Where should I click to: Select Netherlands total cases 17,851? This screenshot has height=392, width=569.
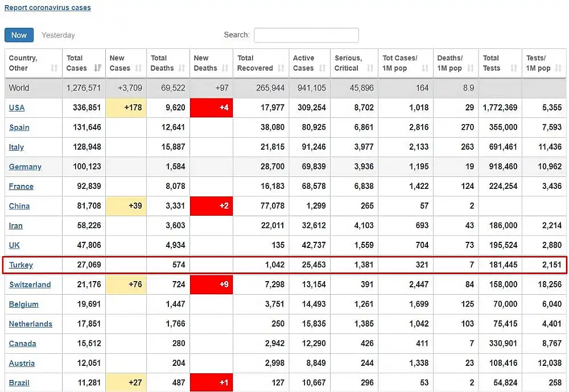click(x=89, y=324)
